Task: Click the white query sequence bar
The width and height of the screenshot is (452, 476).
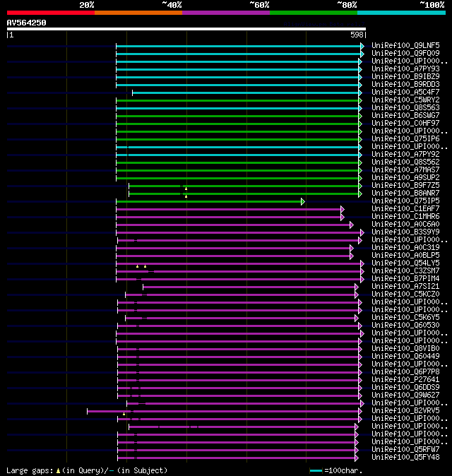Action: click(186, 29)
